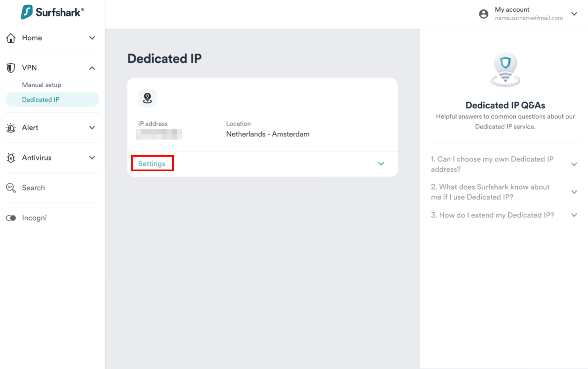The height and width of the screenshot is (369, 588).
Task: Click the Home house icon
Action: tap(11, 38)
